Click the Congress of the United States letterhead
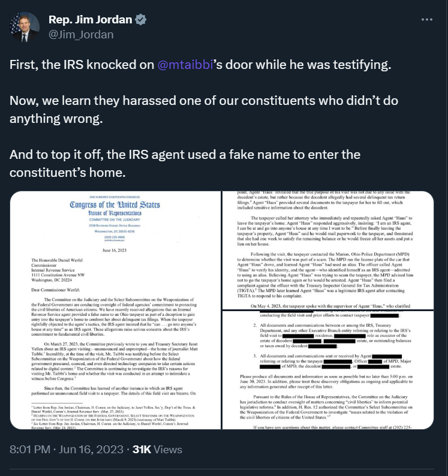448x476 pixels. [x=116, y=206]
